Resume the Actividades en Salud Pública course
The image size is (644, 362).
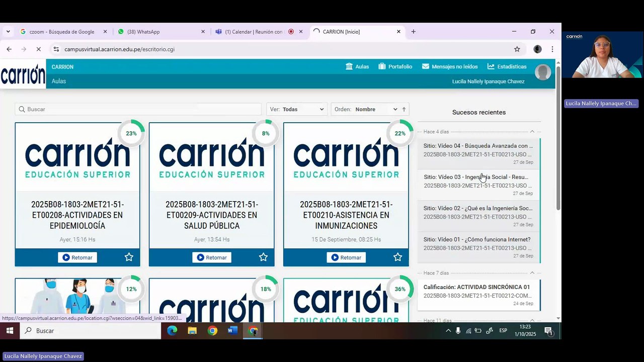click(212, 257)
